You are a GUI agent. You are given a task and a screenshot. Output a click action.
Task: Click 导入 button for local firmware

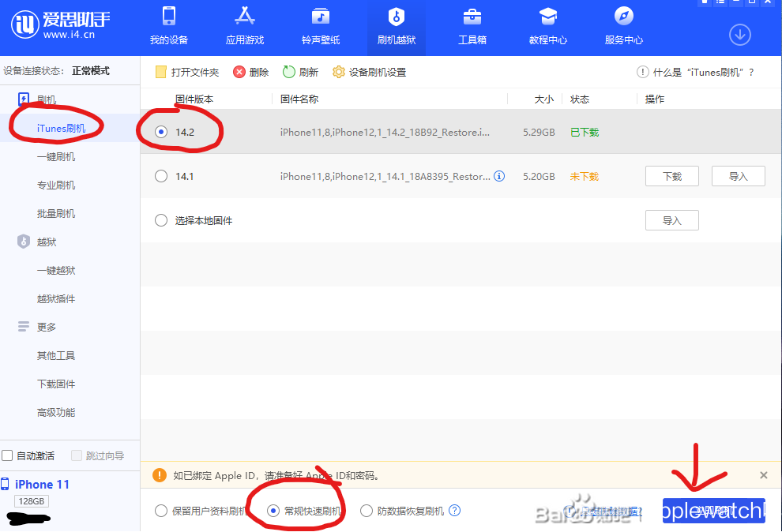click(x=671, y=221)
